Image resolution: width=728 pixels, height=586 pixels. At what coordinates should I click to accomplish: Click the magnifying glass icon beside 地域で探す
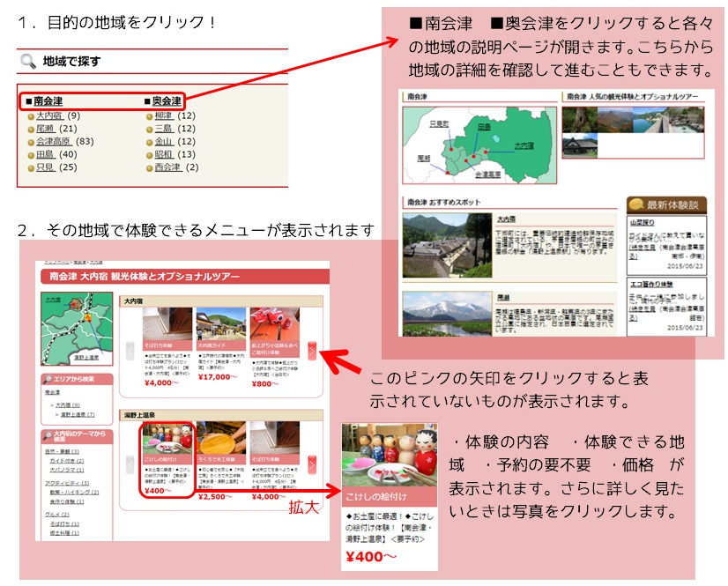pyautogui.click(x=26, y=62)
